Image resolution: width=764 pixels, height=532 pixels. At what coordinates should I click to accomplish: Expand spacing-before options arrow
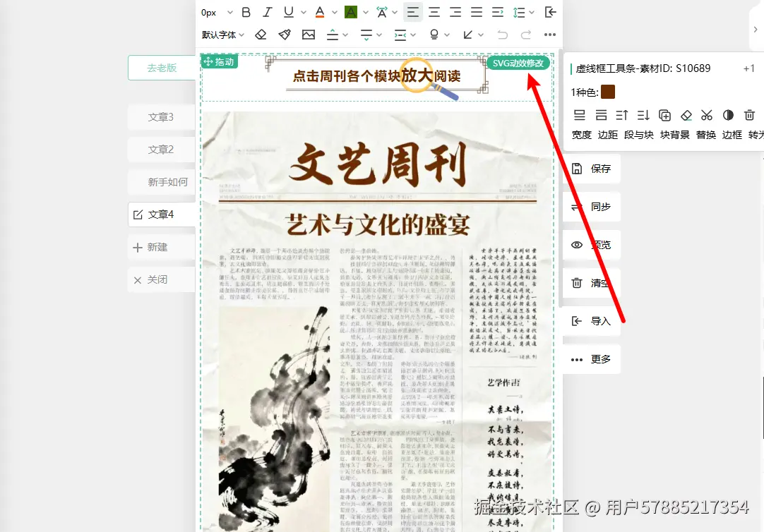(345, 35)
